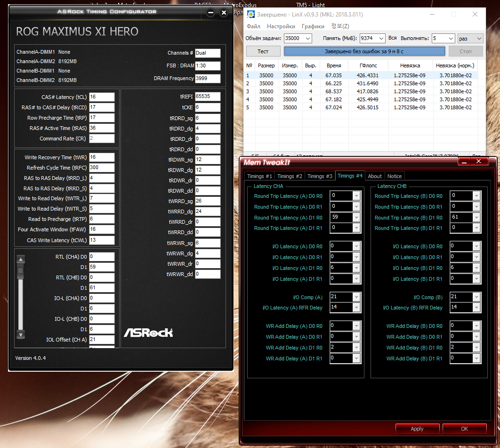Click the LinX completed progress bar
500x448 pixels.
point(364,51)
